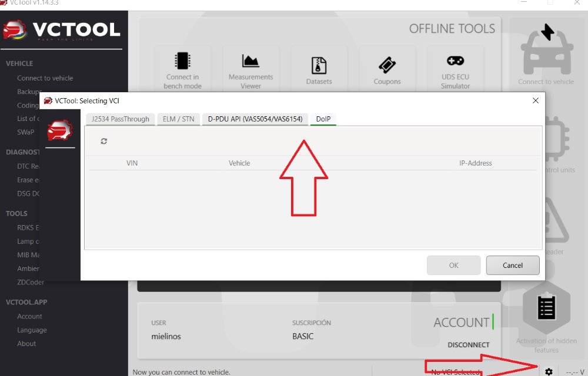The image size is (588, 376).
Task: Click the OFFLINE TOOLS heading
Action: point(452,29)
